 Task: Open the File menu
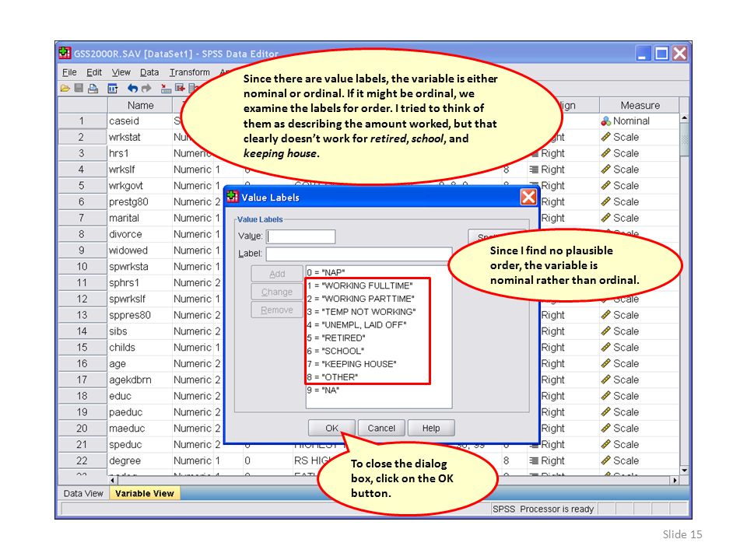coord(69,72)
